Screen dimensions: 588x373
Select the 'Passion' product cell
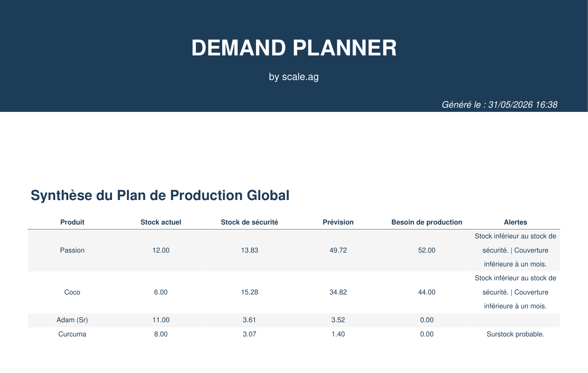coord(72,250)
